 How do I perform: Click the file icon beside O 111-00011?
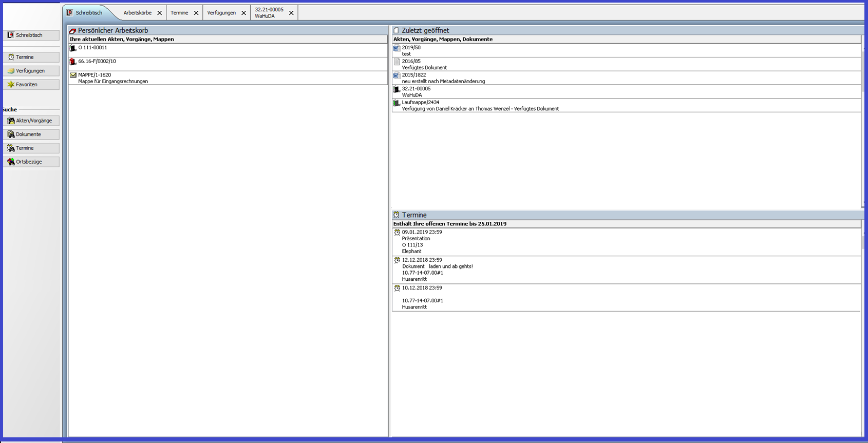point(73,48)
